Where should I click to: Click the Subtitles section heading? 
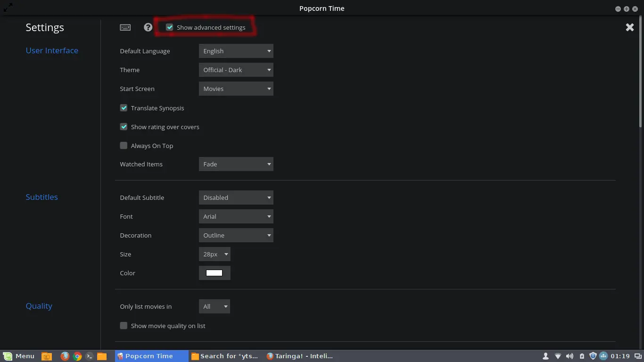click(41, 197)
